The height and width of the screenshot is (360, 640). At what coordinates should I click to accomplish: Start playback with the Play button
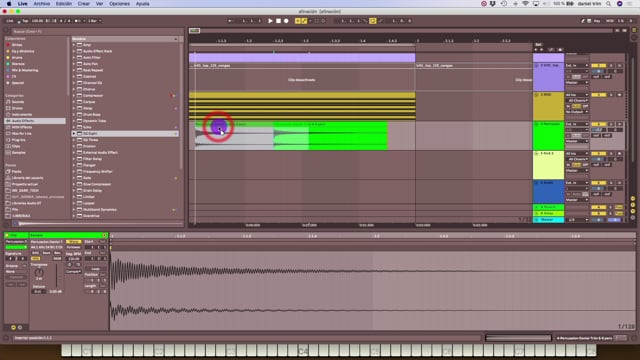pos(270,21)
